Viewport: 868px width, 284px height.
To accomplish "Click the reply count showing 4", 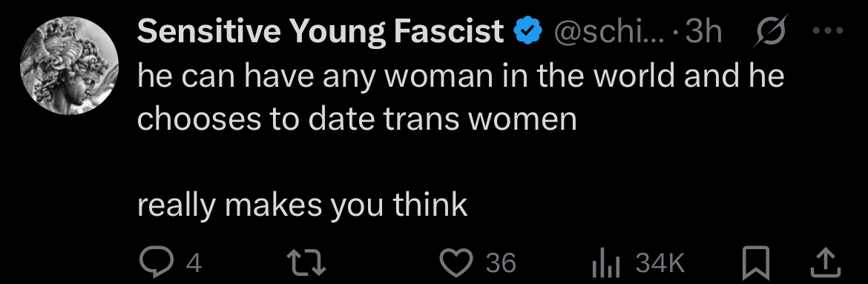I will point(193,263).
